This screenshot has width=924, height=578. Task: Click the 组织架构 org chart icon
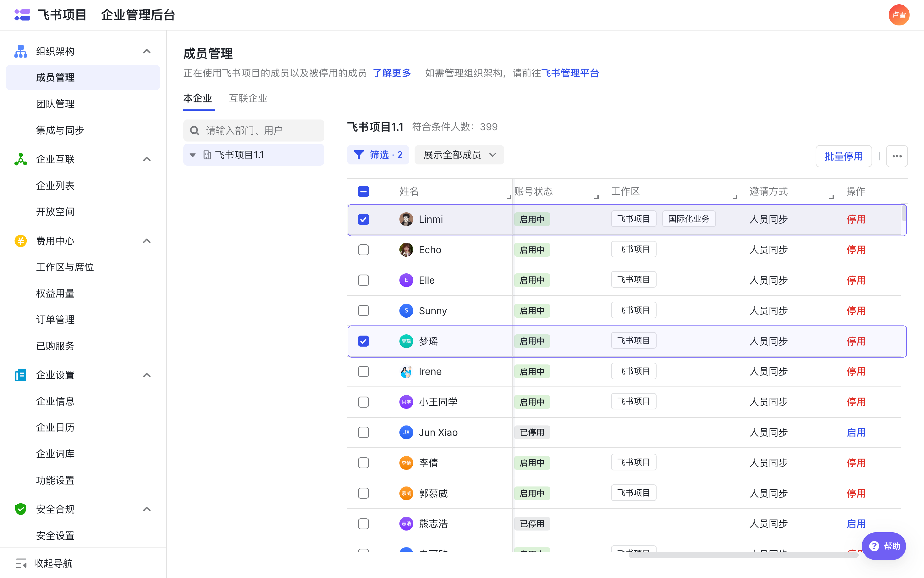coord(21,51)
